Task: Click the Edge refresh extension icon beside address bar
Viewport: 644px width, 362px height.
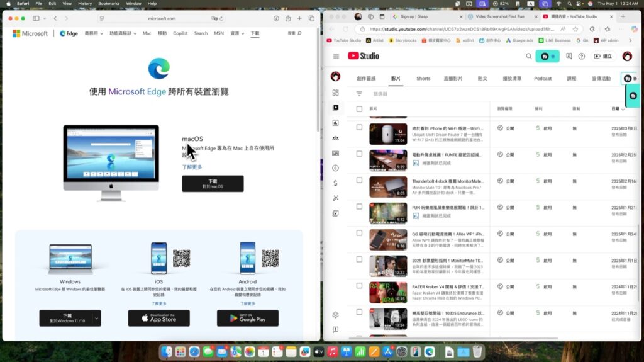Action: (592, 29)
